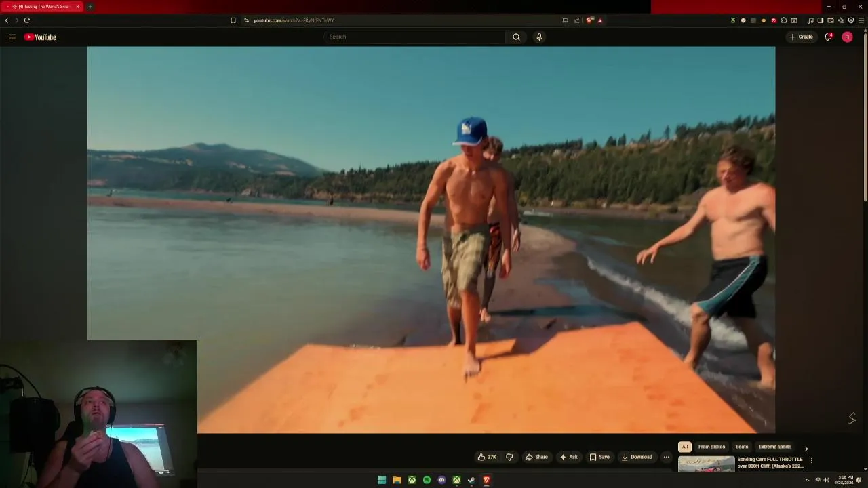Open the Brave Shields lion icon
Viewport: 868px width, 488px height.
[x=589, y=20]
